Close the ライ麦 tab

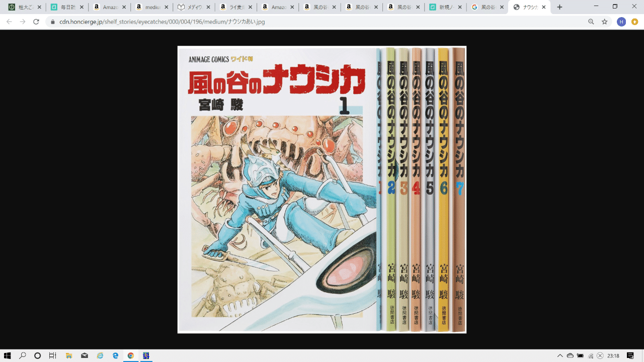tap(251, 7)
